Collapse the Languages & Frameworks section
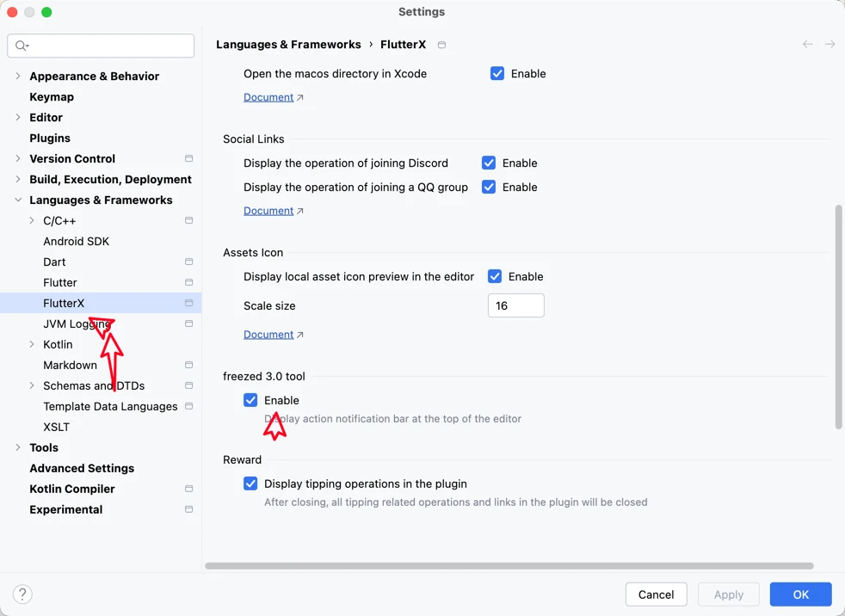This screenshot has height=616, width=845. point(18,200)
